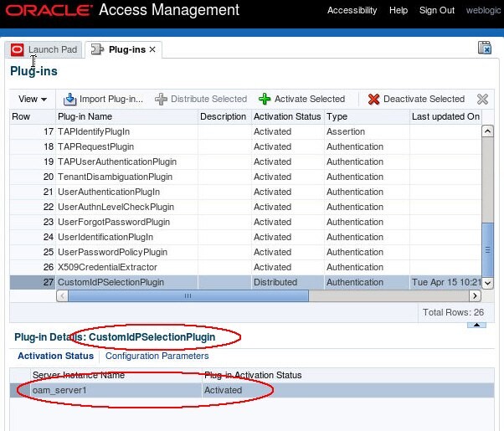Select the TAPIdentifyPlugIn row
The height and width of the screenshot is (431, 504).
(245, 131)
